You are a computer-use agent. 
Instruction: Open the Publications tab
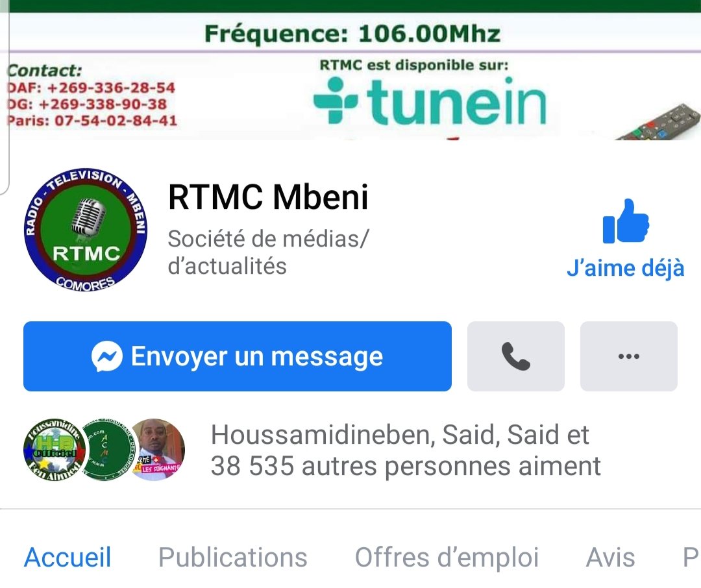click(x=233, y=557)
